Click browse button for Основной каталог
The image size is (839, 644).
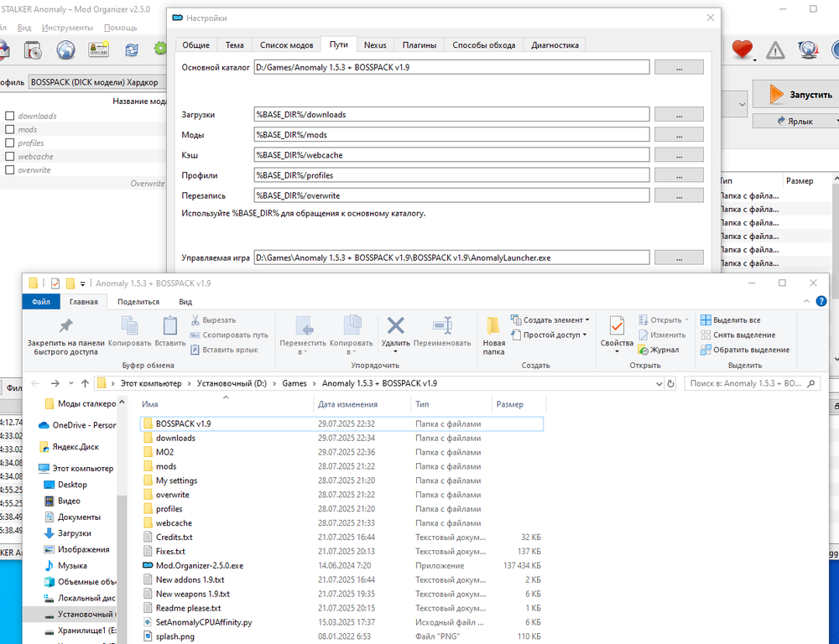(x=679, y=67)
